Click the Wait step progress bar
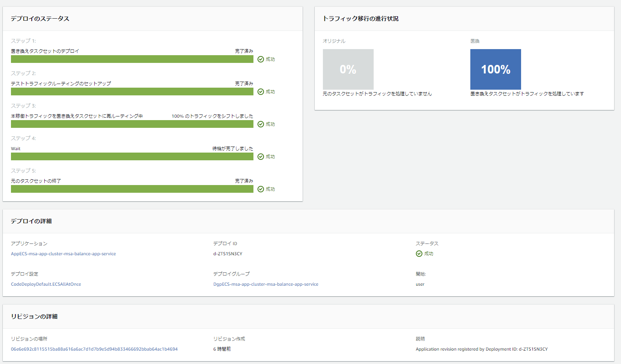Viewport: 621px width, 364px height. (x=132, y=157)
